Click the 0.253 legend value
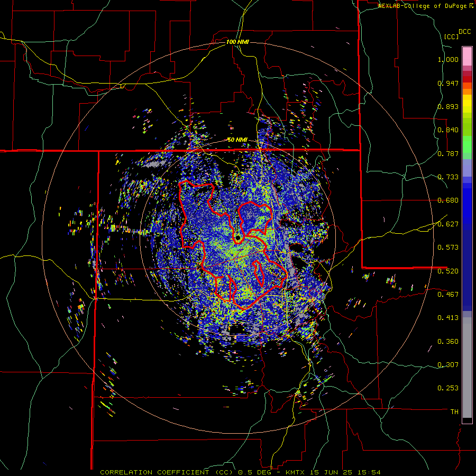Viewport: 476px width, 476px height. pyautogui.click(x=448, y=388)
